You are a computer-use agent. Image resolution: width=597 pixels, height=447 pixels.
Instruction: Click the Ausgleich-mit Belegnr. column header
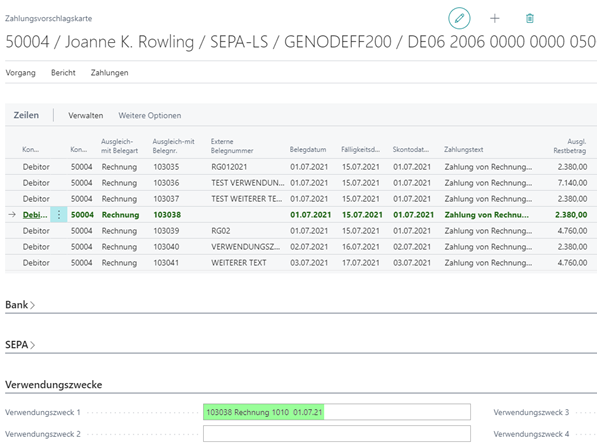coord(173,146)
